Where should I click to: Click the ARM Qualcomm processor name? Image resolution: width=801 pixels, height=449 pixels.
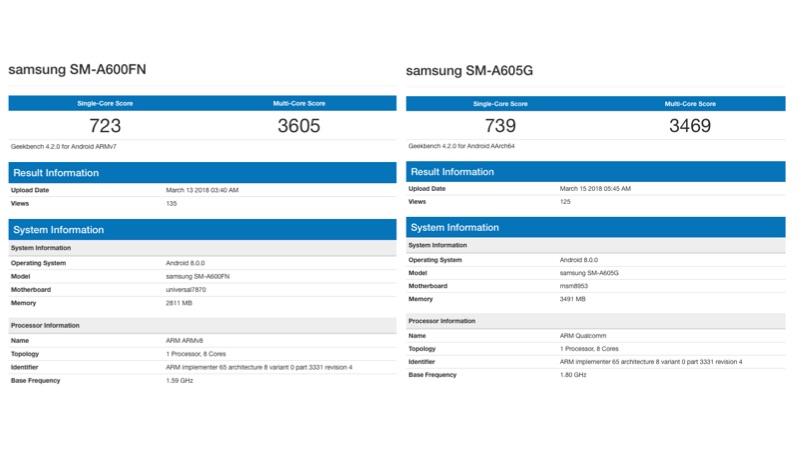584,336
